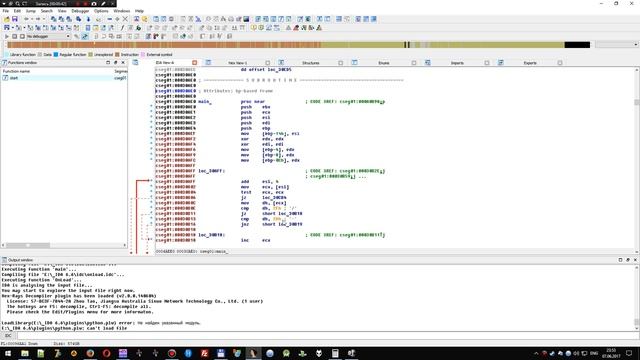The width and height of the screenshot is (640, 360).
Task: Switch to the Exports tab
Action: (530, 63)
